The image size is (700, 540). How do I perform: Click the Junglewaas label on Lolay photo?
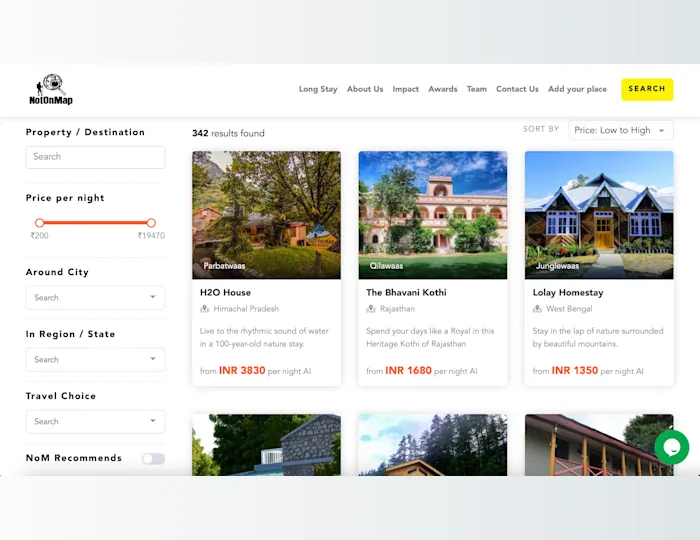pyautogui.click(x=557, y=266)
